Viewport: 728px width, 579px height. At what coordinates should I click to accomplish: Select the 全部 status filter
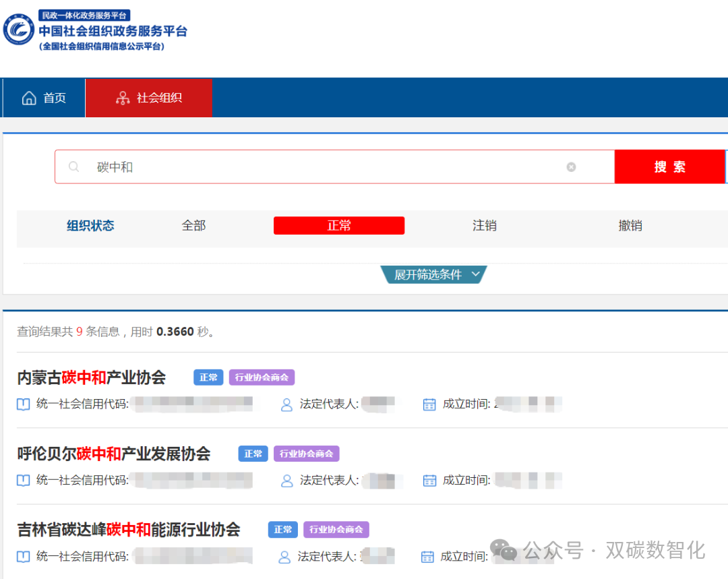click(193, 226)
